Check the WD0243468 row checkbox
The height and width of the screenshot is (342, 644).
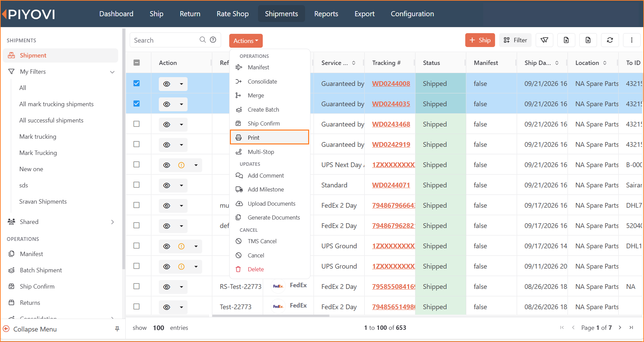pos(136,124)
